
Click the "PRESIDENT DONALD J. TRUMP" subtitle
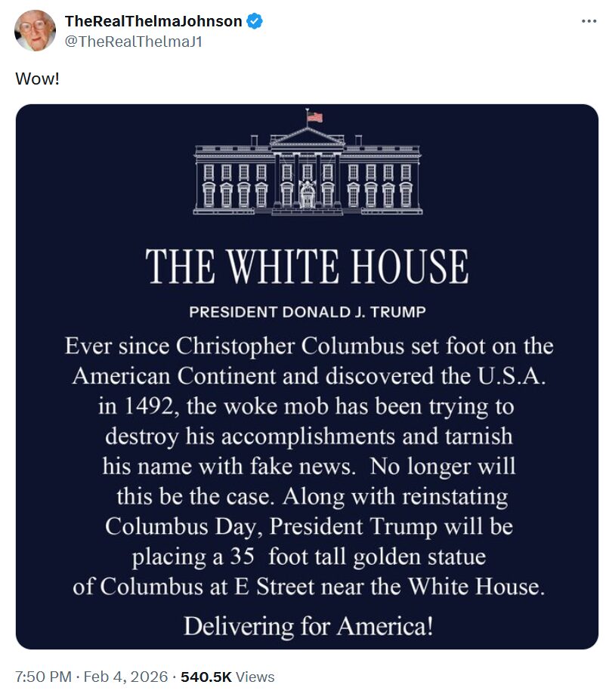click(307, 312)
